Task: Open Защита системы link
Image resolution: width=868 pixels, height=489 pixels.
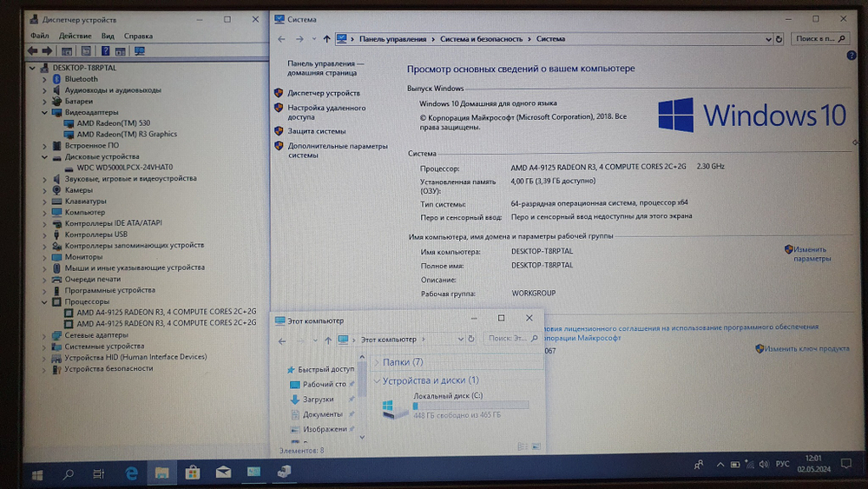Action: point(317,131)
